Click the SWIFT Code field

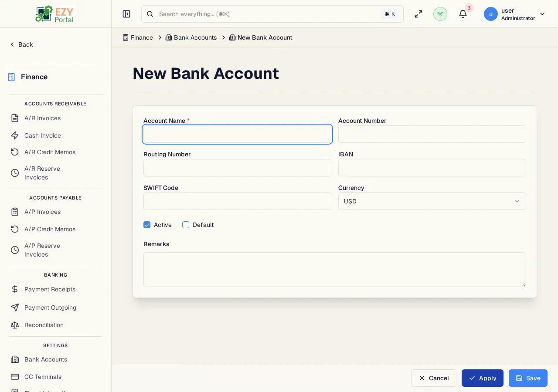point(237,201)
